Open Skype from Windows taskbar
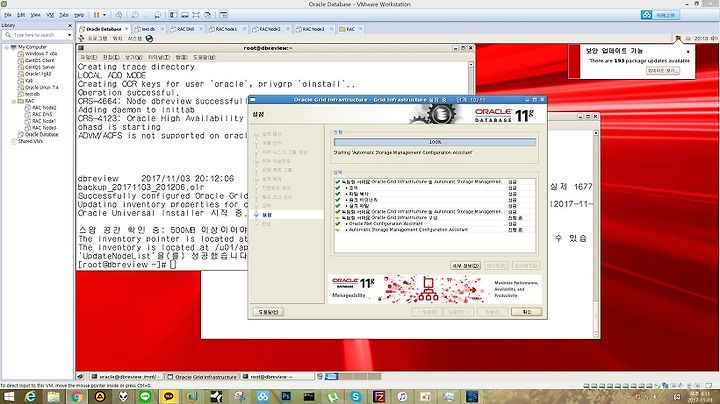The height and width of the screenshot is (404, 720). pyautogui.click(x=356, y=397)
